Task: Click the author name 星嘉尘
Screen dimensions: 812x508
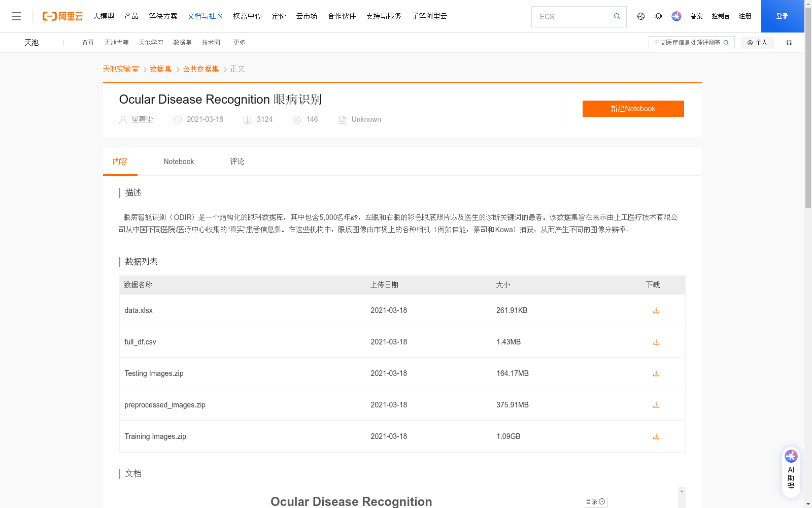Action: coord(142,119)
